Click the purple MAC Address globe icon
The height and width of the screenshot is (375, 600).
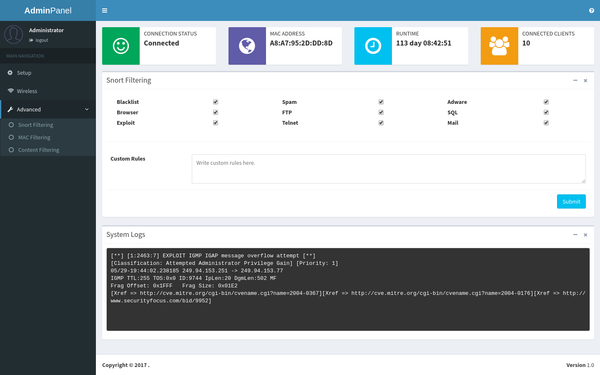pos(247,46)
